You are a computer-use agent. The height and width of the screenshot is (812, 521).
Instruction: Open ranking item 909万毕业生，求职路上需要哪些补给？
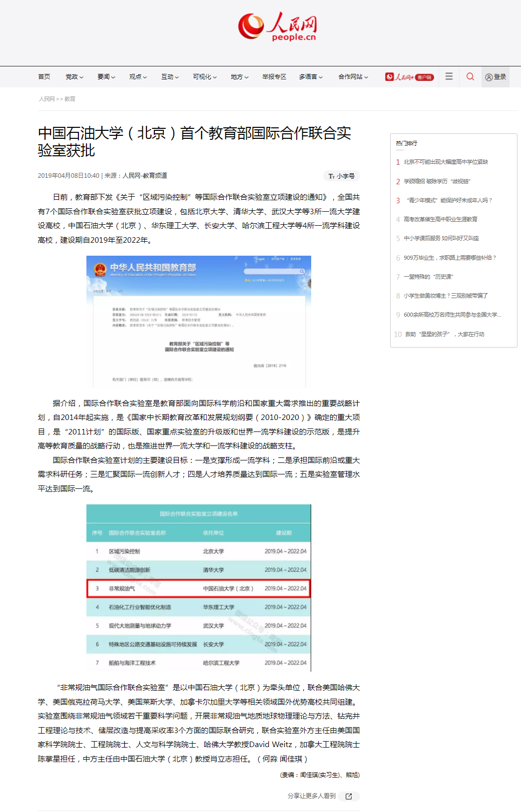[x=450, y=258]
